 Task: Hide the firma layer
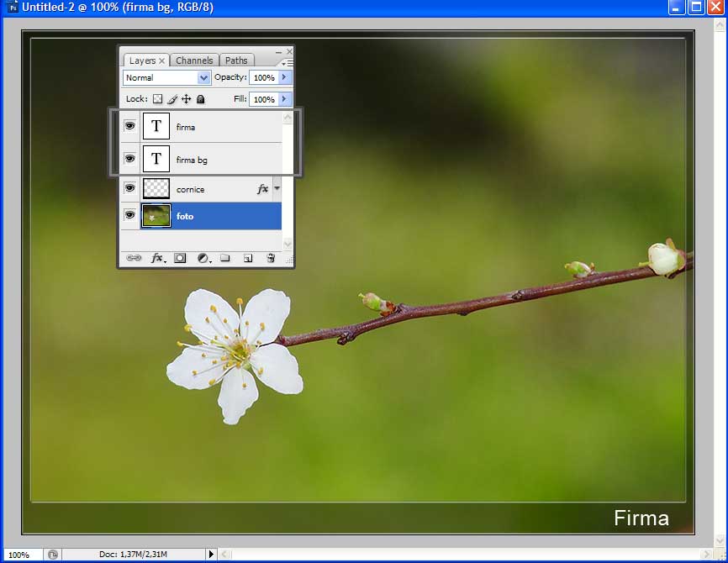coord(129,126)
